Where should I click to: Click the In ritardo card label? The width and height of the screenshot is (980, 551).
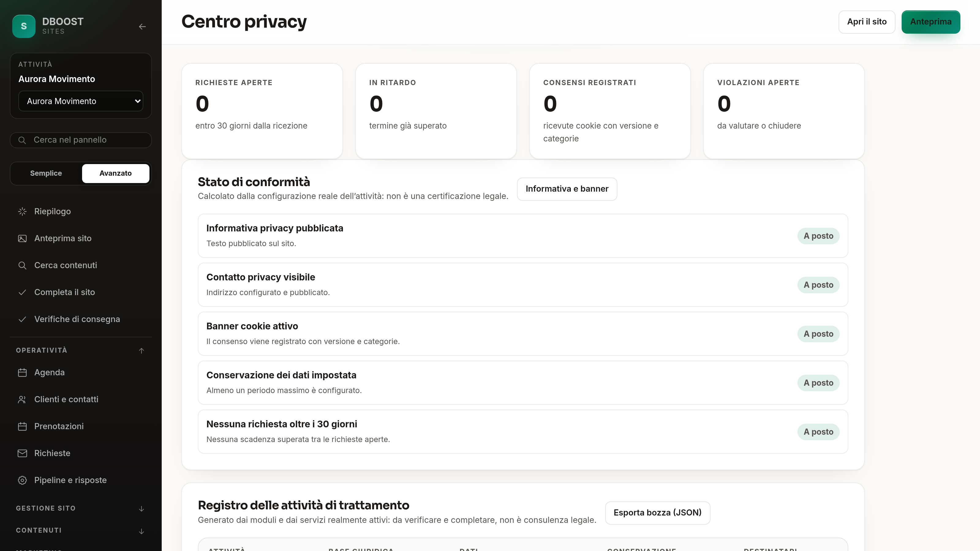[393, 83]
